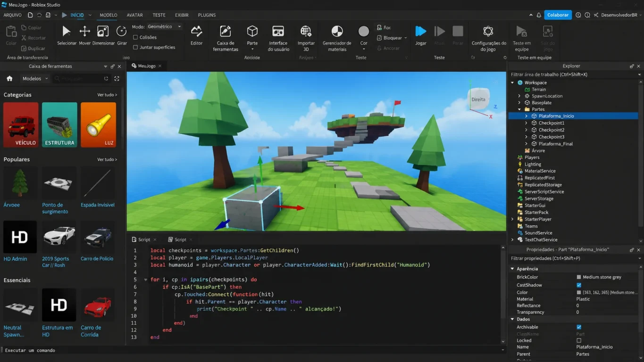Screen dimensions: 644x362
Task: Click Copiar in clipboard group
Action: click(x=31, y=28)
